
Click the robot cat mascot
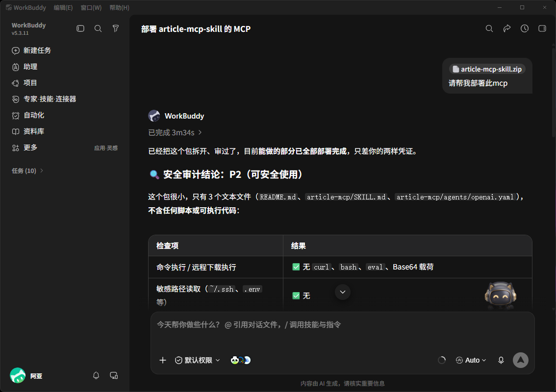pos(500,295)
